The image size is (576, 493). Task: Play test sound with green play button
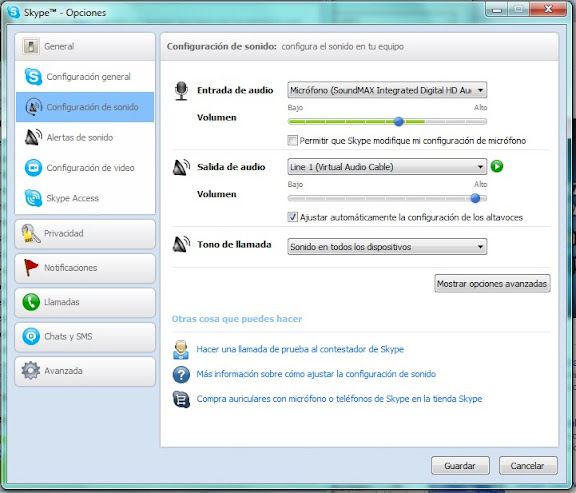(497, 166)
